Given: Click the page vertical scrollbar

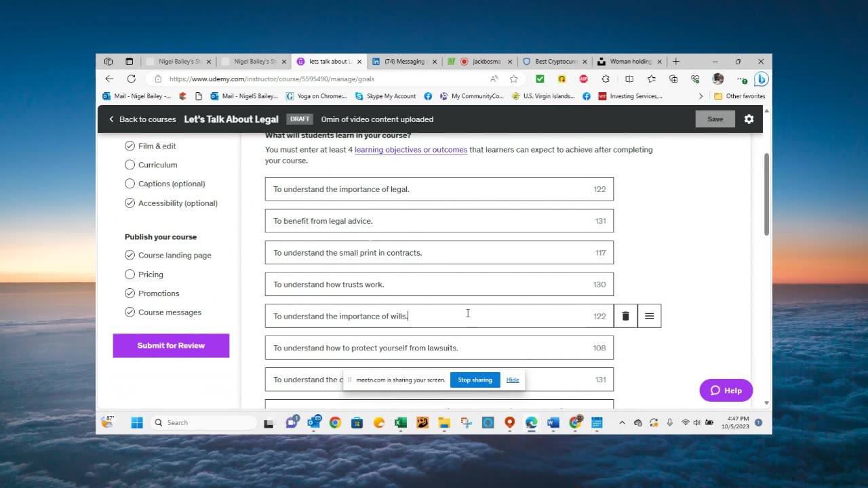Looking at the screenshot, I should tap(767, 195).
